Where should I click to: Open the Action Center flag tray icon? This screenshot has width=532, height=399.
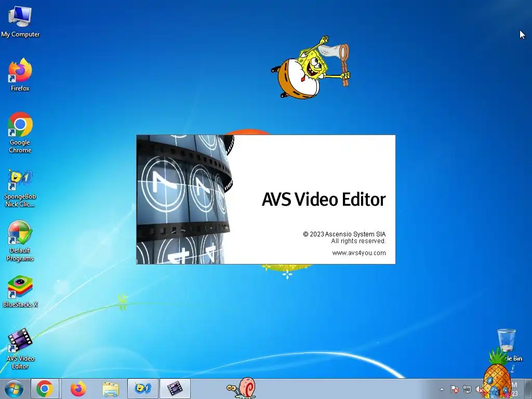454,389
